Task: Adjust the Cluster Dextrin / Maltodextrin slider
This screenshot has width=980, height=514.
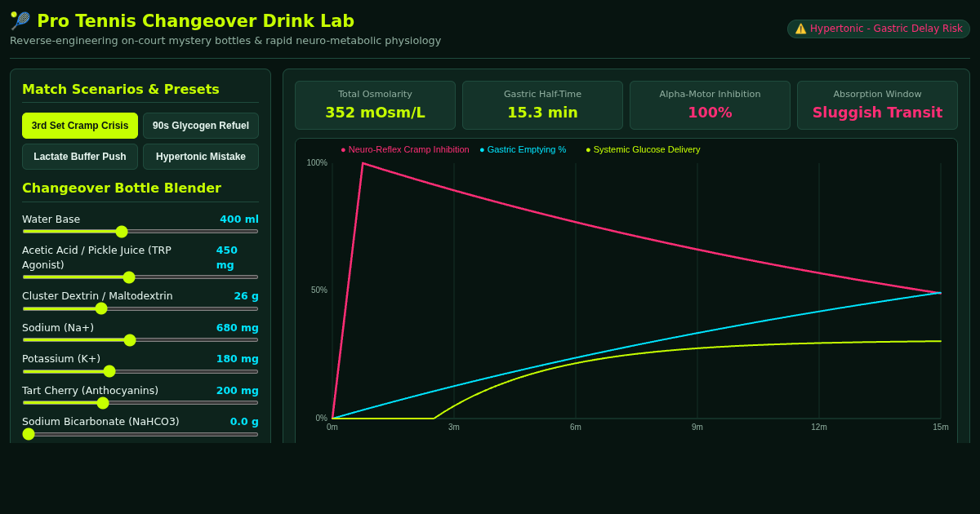Action: [140, 308]
